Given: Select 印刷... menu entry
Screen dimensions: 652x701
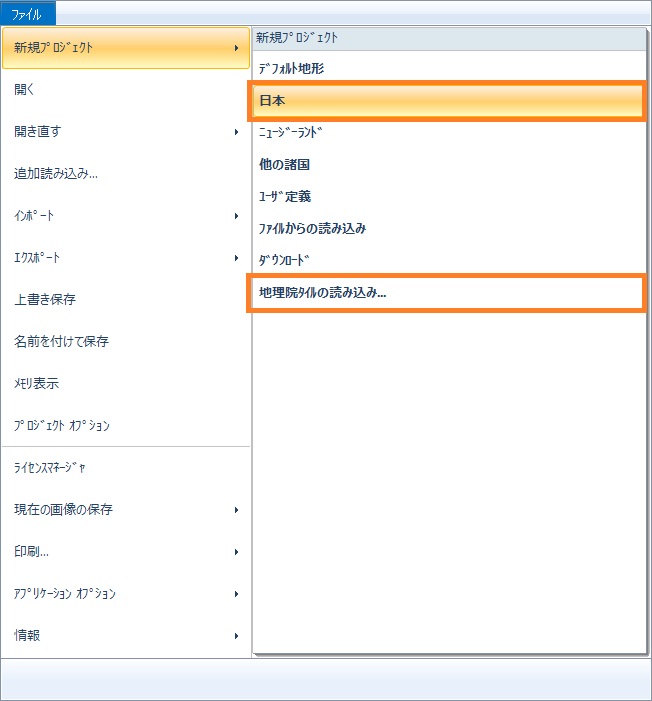Looking at the screenshot, I should point(126,552).
